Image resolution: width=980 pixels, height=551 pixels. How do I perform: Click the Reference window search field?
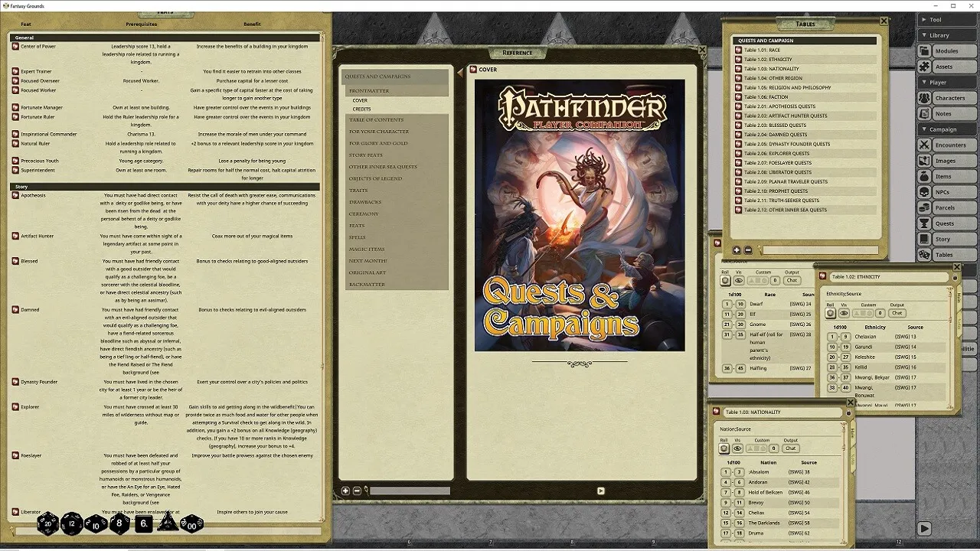coord(410,491)
